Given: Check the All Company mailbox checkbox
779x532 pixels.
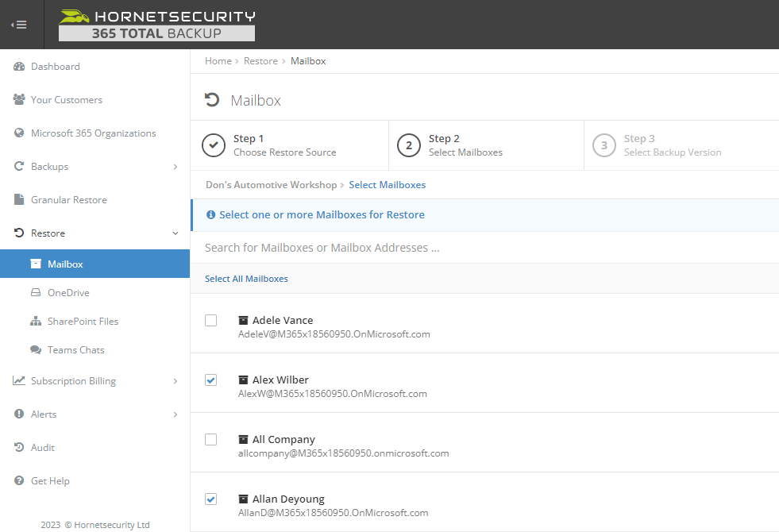Looking at the screenshot, I should pyautogui.click(x=210, y=440).
